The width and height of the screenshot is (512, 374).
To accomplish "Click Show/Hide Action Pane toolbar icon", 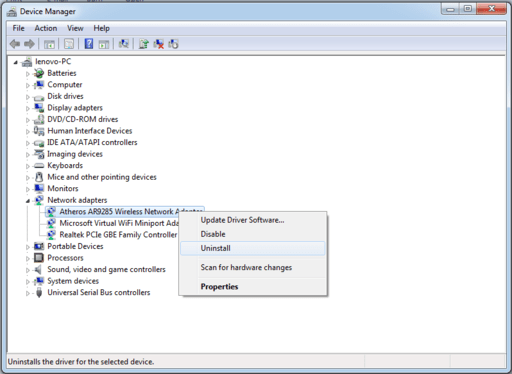I will tap(104, 44).
